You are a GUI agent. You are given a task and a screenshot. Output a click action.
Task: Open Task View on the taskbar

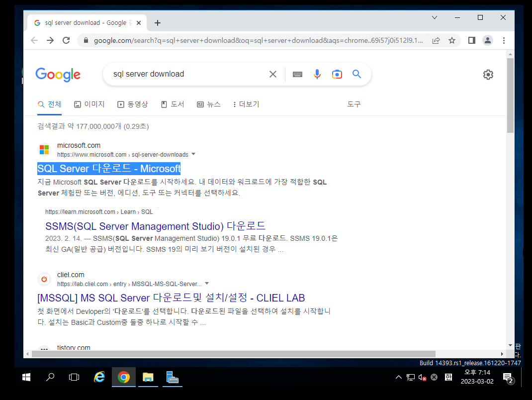pos(74,377)
